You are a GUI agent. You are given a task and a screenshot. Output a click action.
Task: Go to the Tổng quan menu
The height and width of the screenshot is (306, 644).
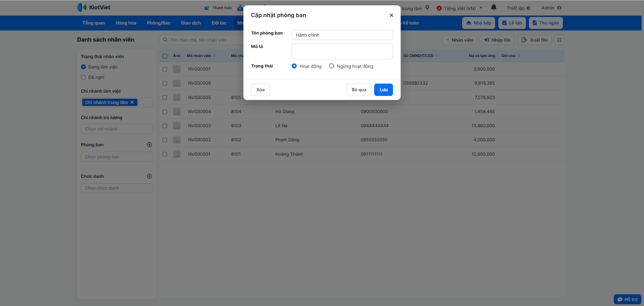(94, 23)
